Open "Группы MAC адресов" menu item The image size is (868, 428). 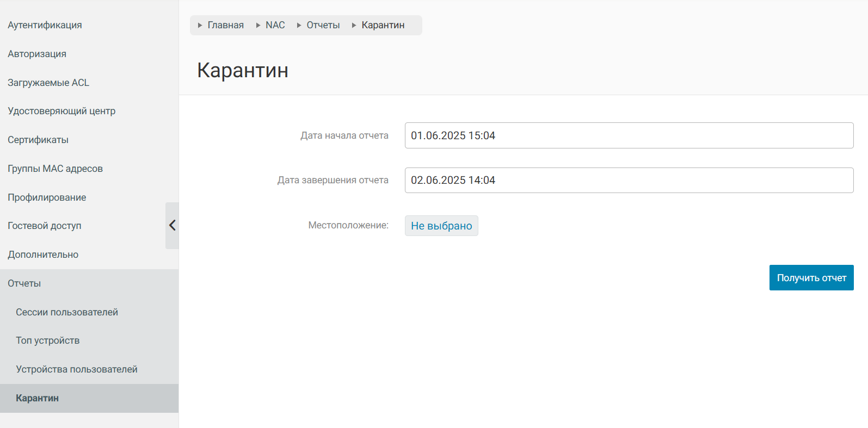coord(55,169)
